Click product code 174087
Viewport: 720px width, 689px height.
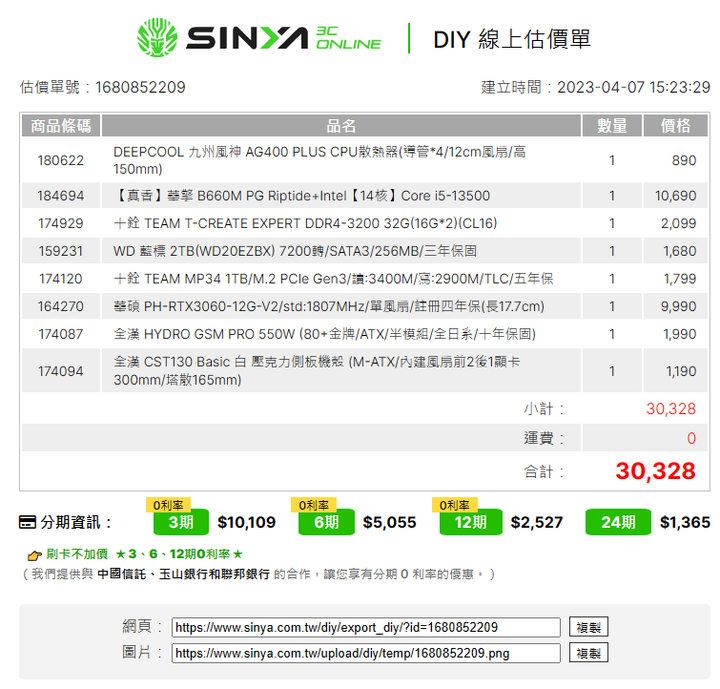(x=61, y=334)
